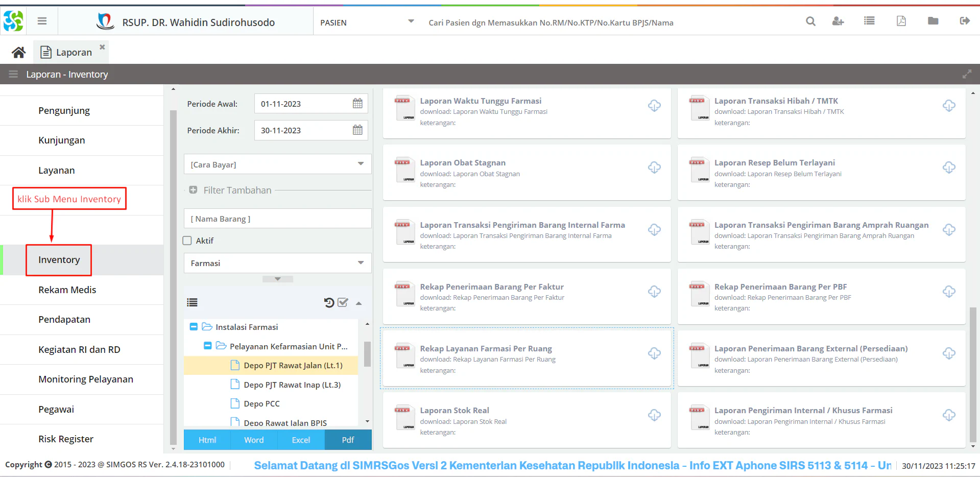
Task: Download Laporan Transaksi Pengiriman Barang Internal Farma
Action: [x=654, y=230]
